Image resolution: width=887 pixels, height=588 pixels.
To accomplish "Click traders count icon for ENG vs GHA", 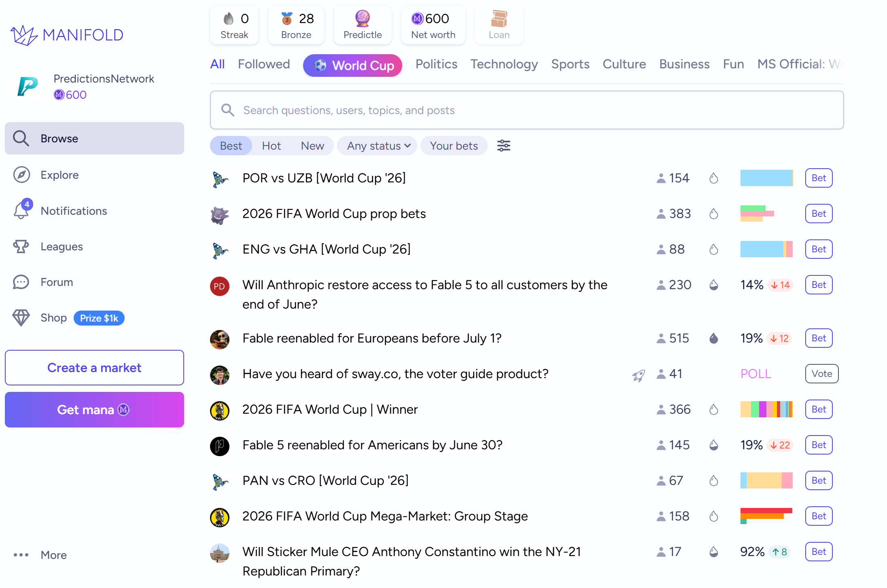I will coord(661,249).
